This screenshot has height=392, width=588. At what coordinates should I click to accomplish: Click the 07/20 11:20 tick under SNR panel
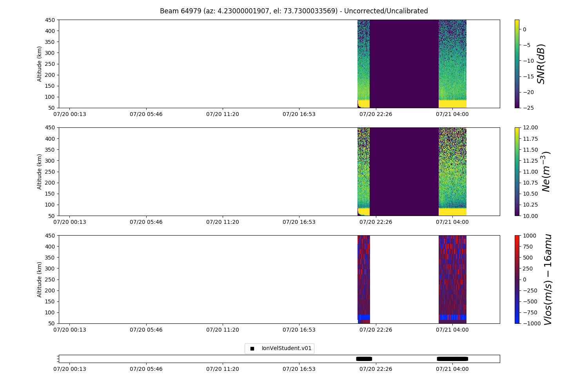[223, 114]
